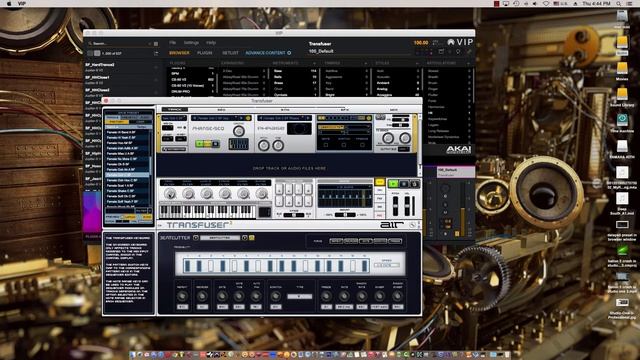The height and width of the screenshot is (360, 640).
Task: Click the pitch wheel box right of keyboard
Action: pos(264,212)
